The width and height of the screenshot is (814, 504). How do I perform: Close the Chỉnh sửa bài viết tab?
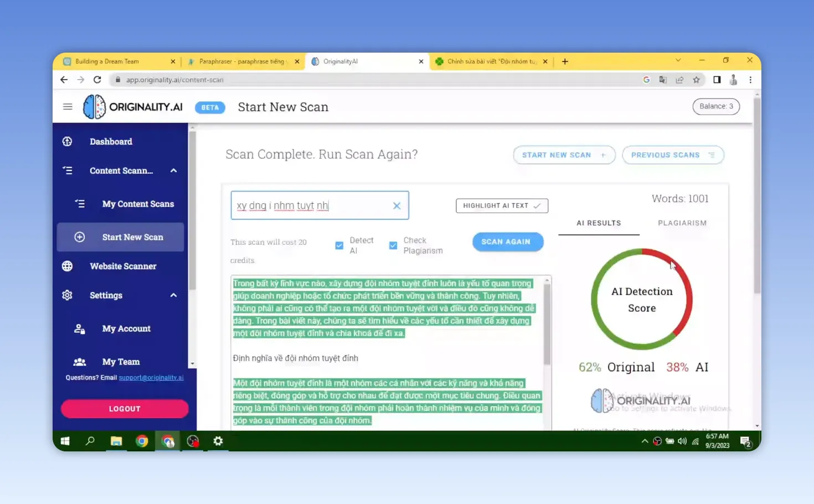tap(545, 61)
